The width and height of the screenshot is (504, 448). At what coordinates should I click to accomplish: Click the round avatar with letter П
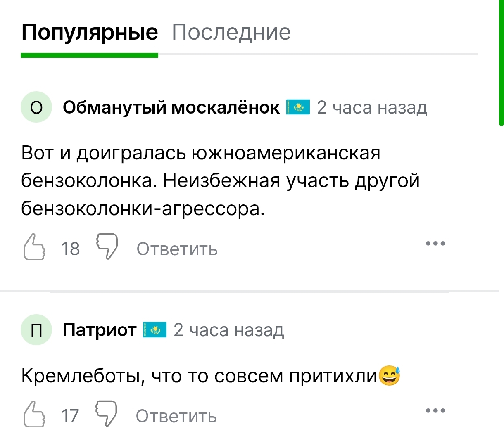coord(36,330)
